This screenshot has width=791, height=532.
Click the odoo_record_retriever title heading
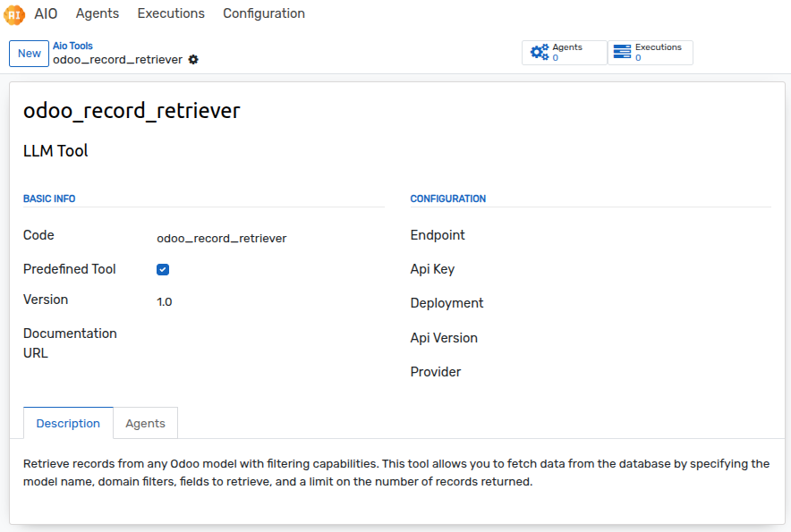(132, 111)
